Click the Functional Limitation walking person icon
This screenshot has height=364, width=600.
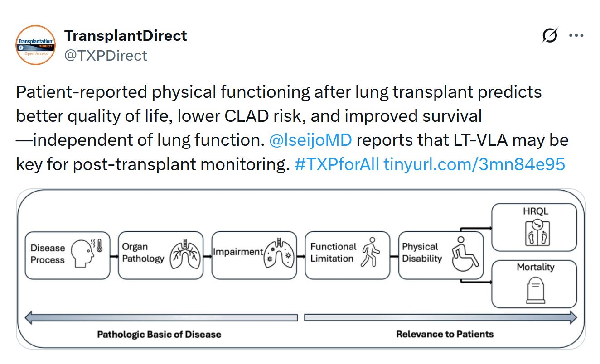coord(370,251)
